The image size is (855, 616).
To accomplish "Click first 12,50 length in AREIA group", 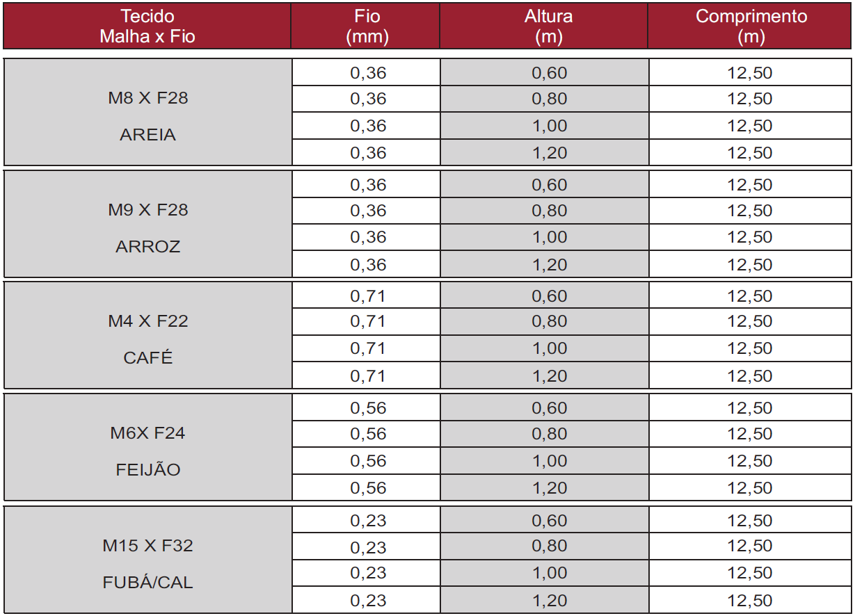I will [x=750, y=73].
